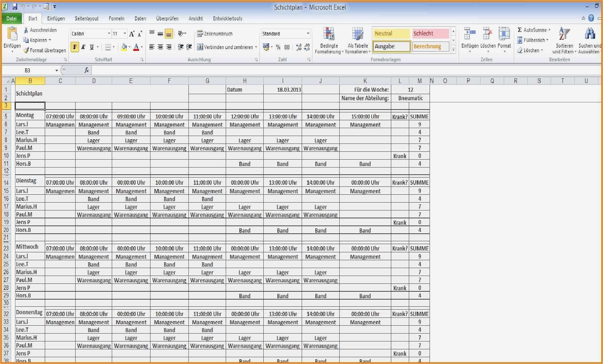Screen dimensions: 603x364
Task: Open Sortieren und Filtern
Action: point(564,40)
